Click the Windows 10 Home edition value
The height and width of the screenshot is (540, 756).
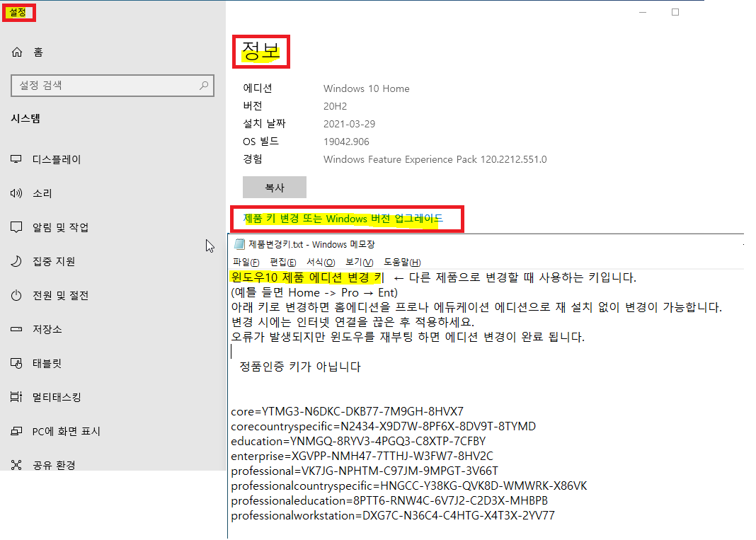(367, 88)
